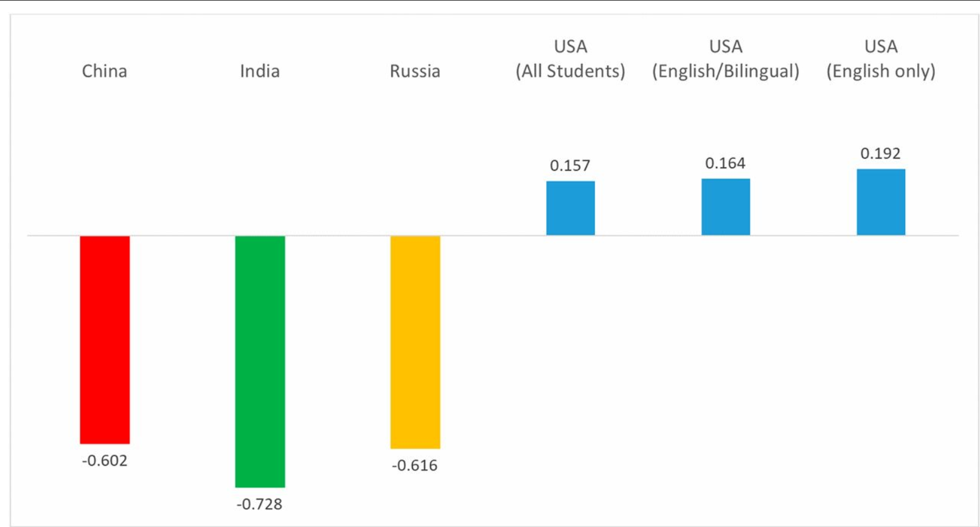Click the -0.602 data label
The image size is (980, 527).
tap(105, 461)
